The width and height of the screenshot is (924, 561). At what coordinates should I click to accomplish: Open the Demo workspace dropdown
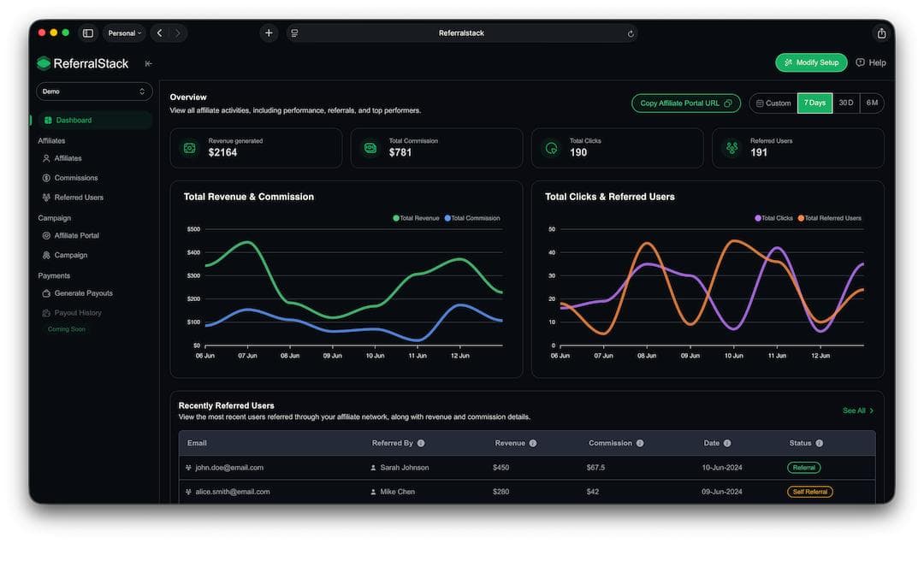[x=94, y=92]
